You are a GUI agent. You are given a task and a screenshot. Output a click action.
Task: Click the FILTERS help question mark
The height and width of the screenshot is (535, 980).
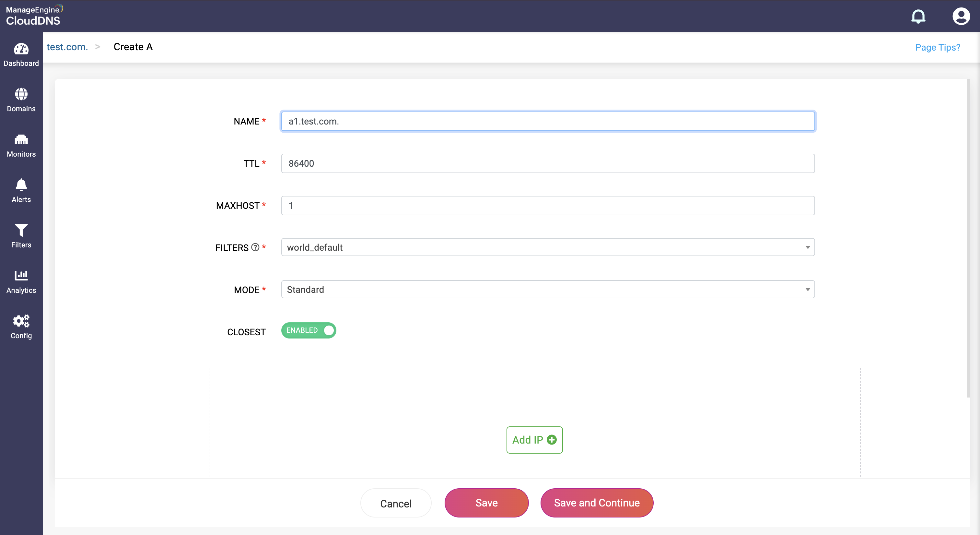255,247
